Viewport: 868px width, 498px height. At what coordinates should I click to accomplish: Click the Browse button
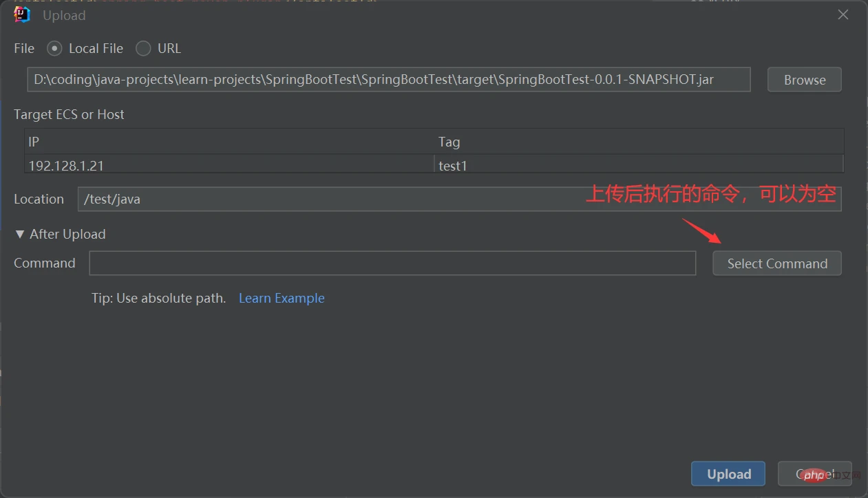(803, 79)
